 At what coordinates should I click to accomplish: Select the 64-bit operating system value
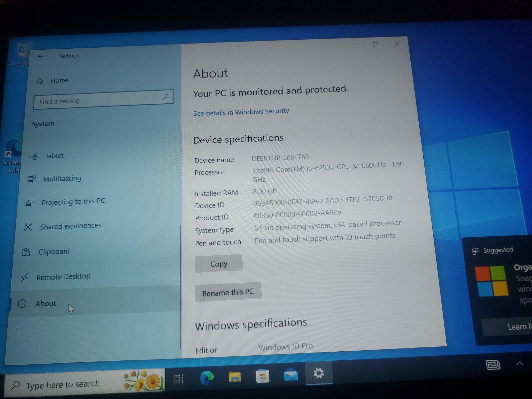coord(328,225)
